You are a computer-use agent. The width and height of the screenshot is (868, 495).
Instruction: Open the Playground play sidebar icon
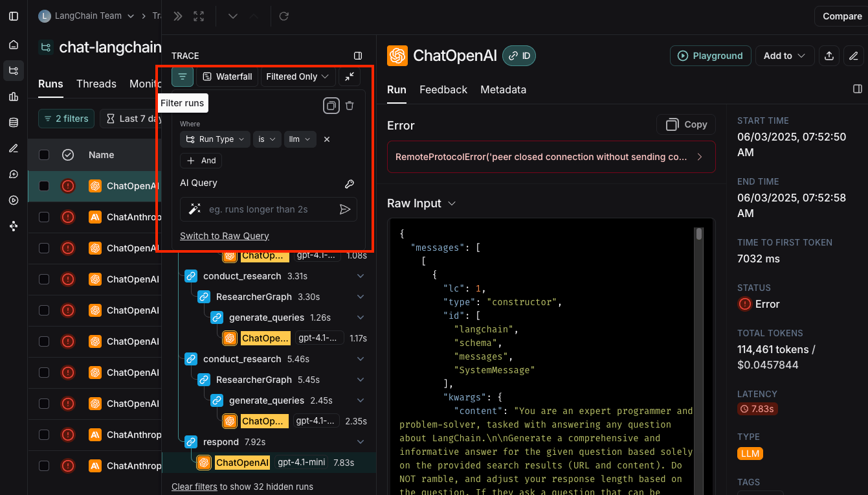14,200
